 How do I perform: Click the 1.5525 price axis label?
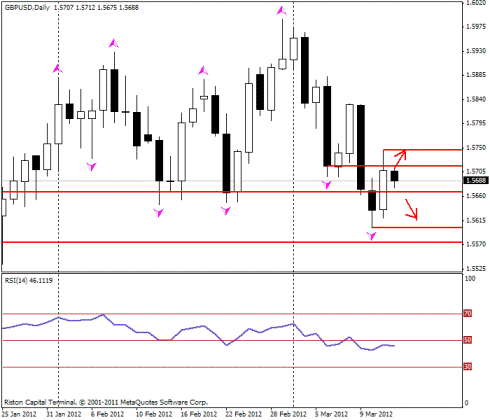[x=476, y=268]
